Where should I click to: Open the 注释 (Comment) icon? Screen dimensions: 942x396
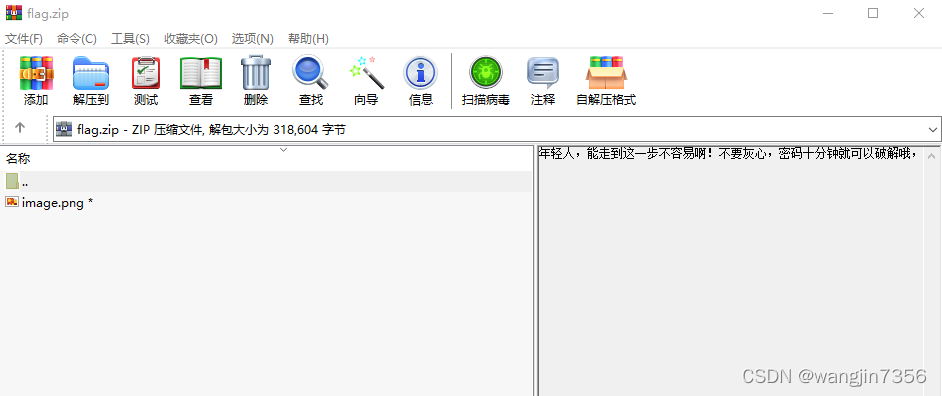542,73
